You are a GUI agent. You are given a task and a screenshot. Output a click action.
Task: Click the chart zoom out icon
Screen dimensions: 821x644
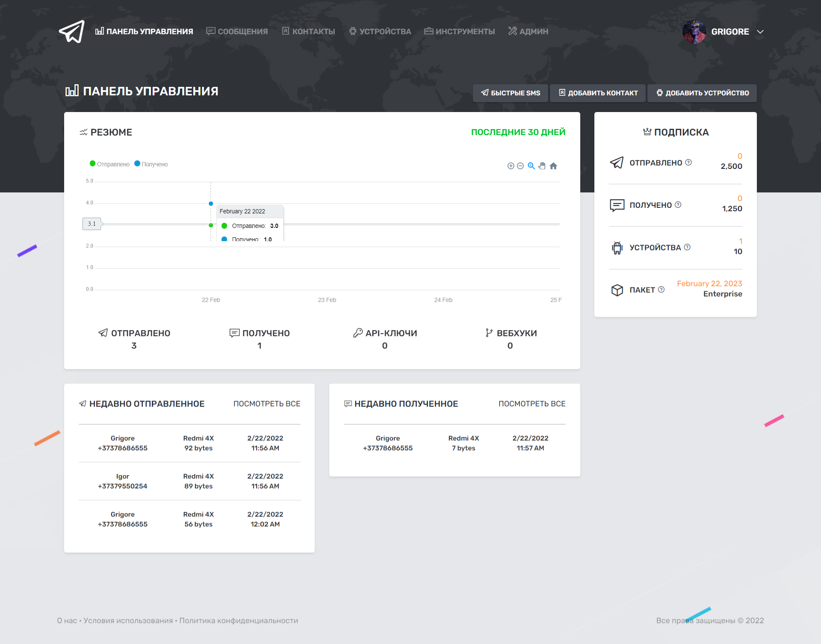coord(520,166)
